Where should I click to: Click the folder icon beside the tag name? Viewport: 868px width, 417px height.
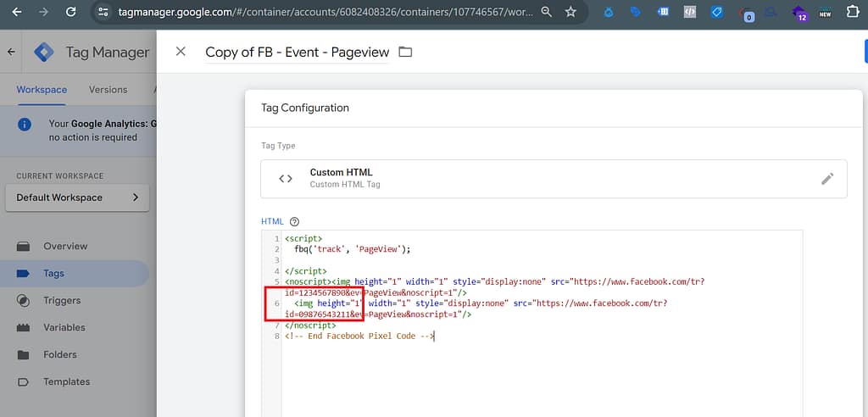pyautogui.click(x=405, y=52)
